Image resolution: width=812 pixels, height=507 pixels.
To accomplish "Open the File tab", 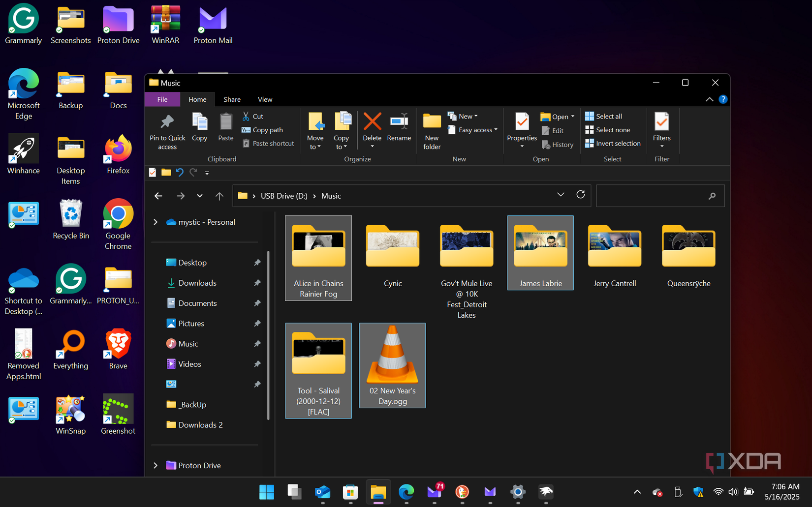I will pos(162,99).
